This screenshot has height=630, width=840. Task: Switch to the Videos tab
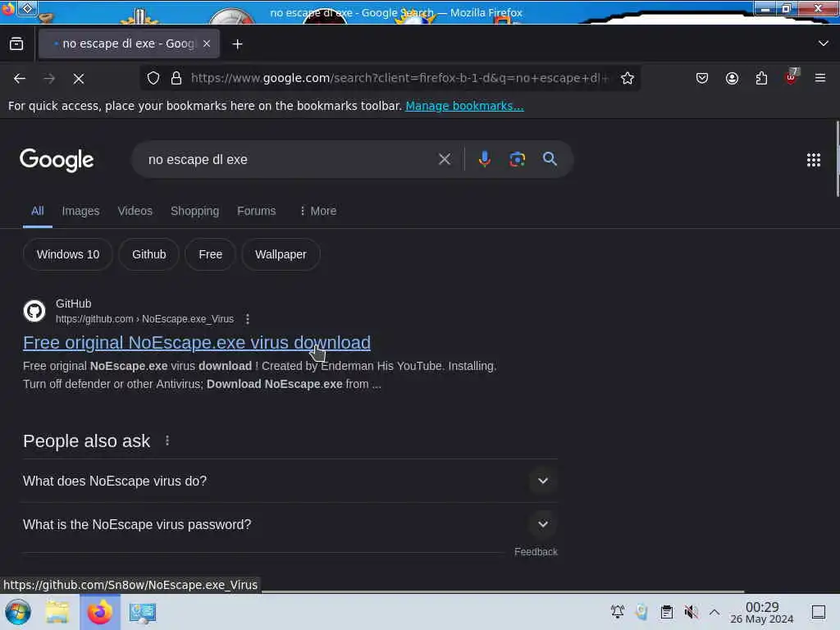[x=135, y=211]
